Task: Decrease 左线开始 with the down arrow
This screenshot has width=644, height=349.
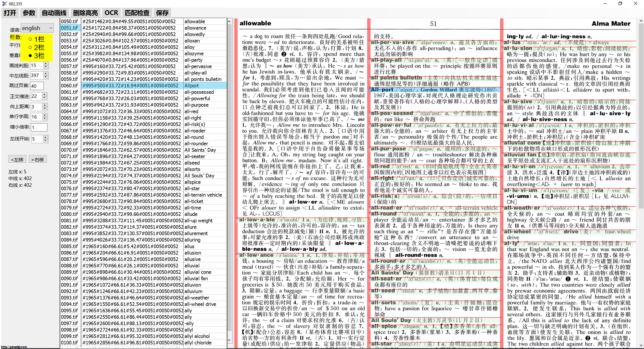Action: 45,141
